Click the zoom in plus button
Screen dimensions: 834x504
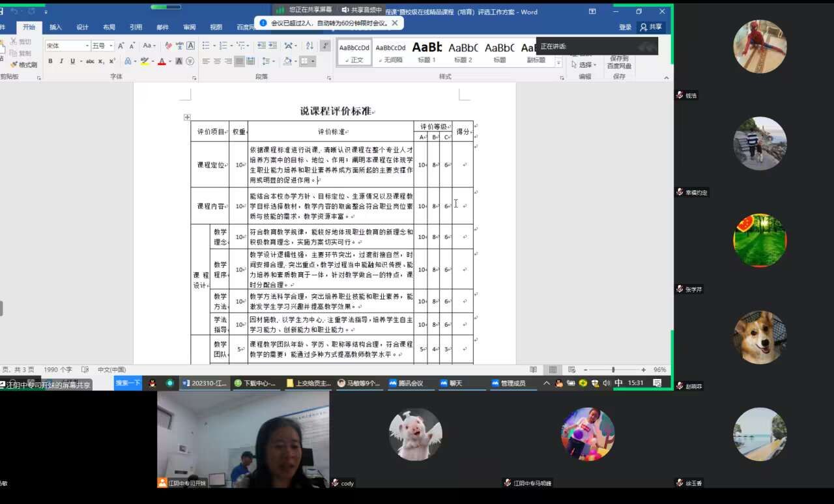[x=644, y=370]
